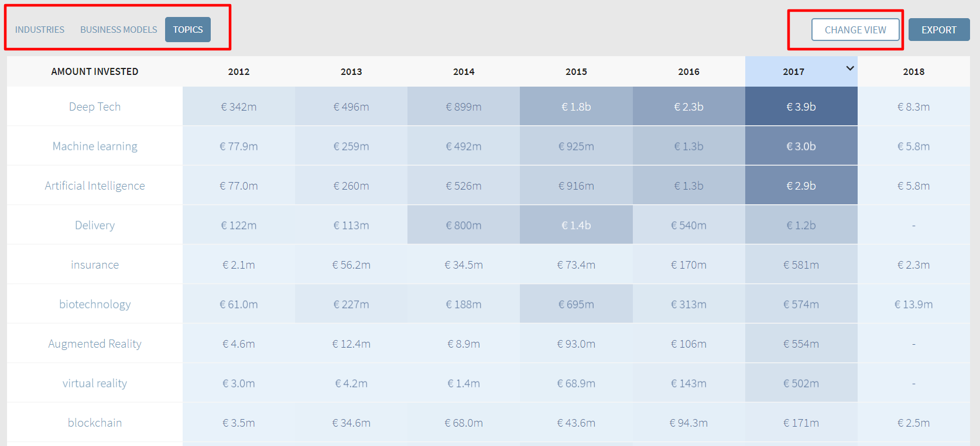This screenshot has width=980, height=446.
Task: Open the insurance topic link
Action: tap(95, 265)
